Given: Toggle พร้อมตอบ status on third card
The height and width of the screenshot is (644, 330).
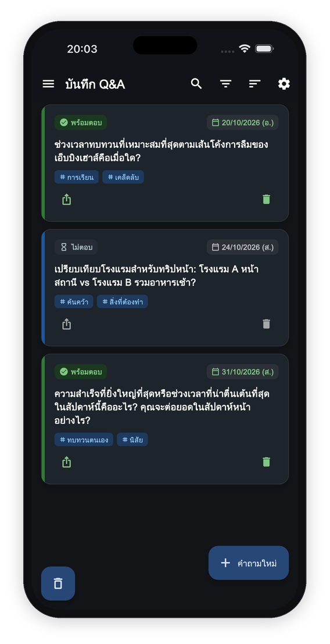Looking at the screenshot, I should (x=81, y=372).
